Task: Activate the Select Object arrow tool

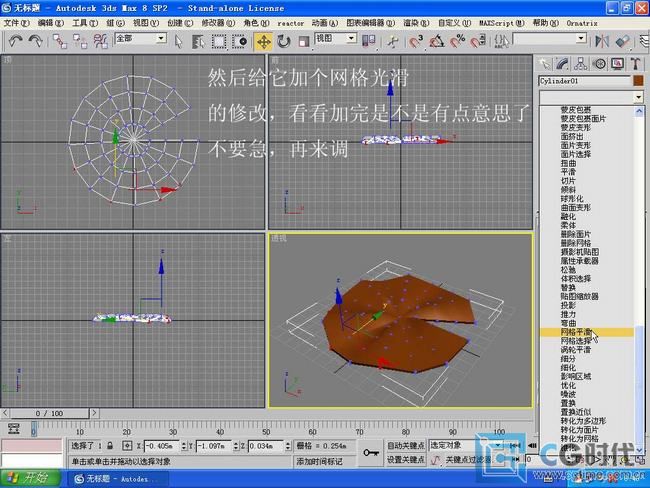Action: (178, 41)
